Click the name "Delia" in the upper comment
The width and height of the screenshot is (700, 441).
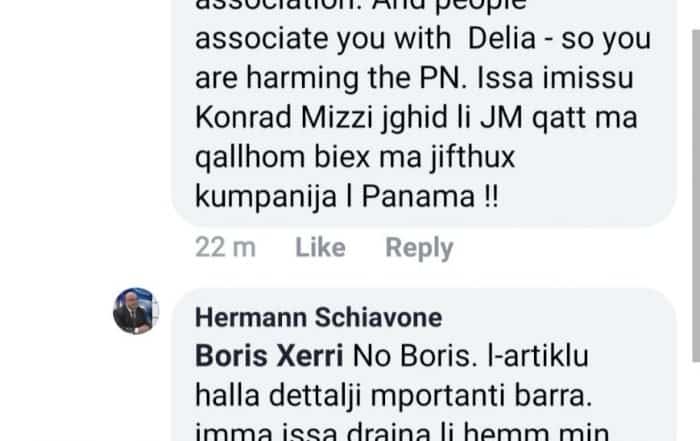click(x=501, y=38)
